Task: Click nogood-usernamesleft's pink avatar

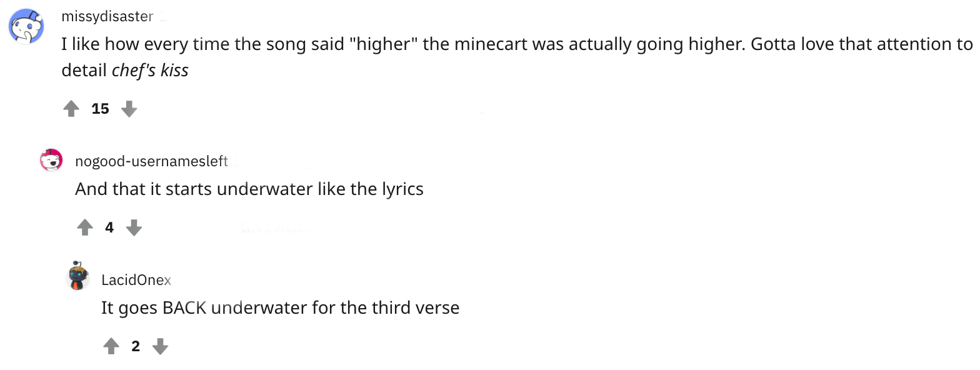Action: [51, 161]
